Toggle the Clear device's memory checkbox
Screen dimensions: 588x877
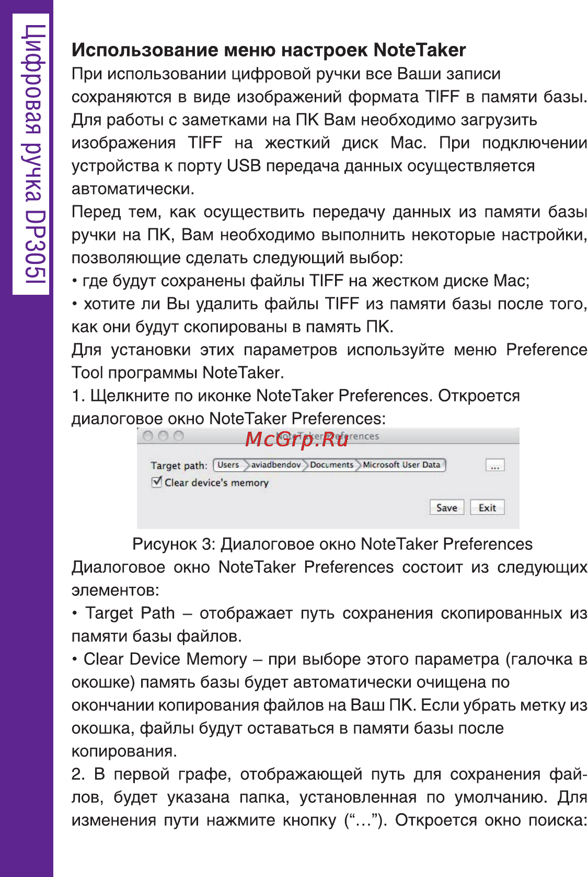point(157,482)
